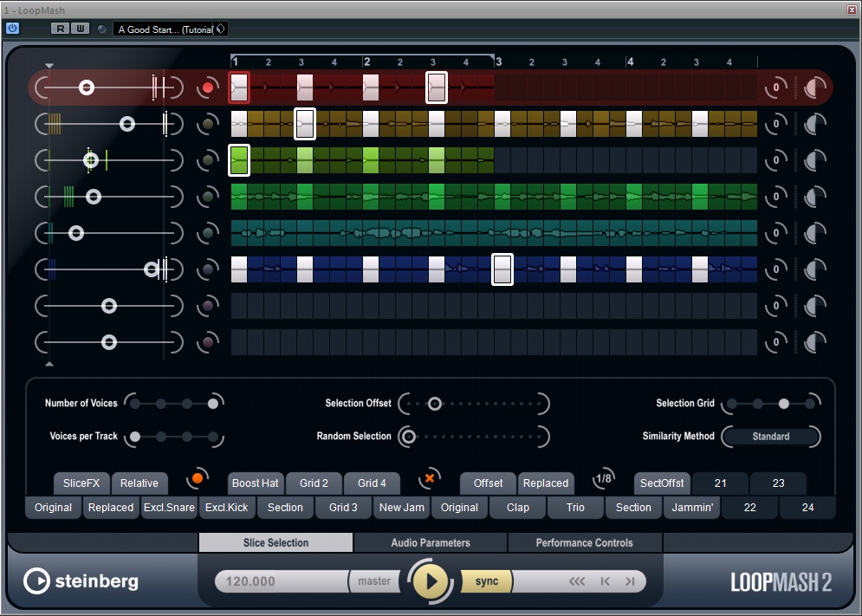Click the similarity gain slider handle on red track
Image resolution: width=862 pixels, height=616 pixels.
[x=87, y=88]
